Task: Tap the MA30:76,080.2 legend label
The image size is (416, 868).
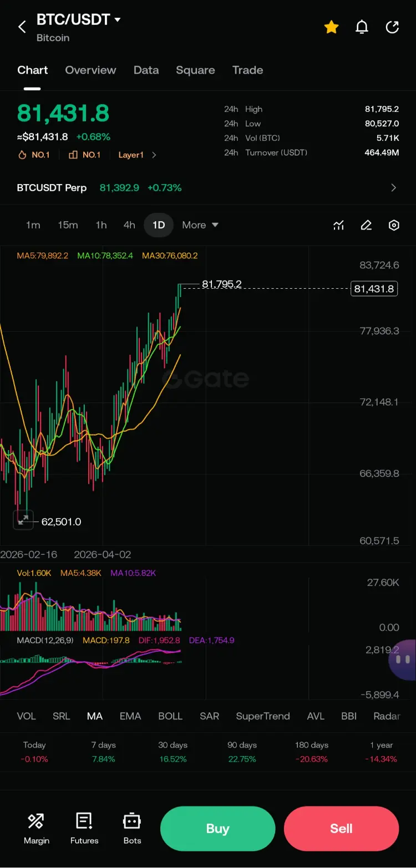Action: click(170, 256)
